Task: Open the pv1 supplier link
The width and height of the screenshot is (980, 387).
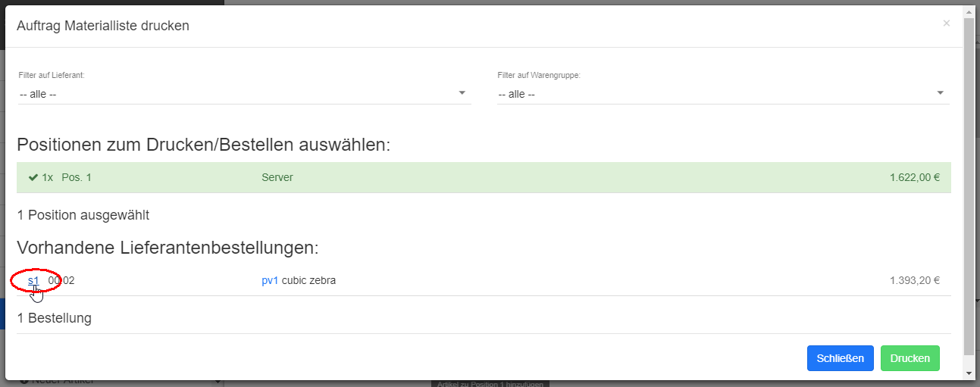Action: tap(270, 280)
